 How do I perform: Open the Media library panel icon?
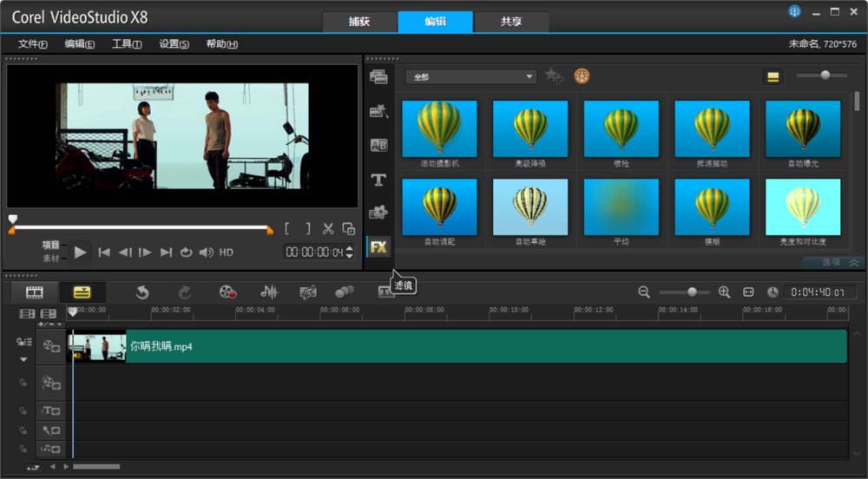click(x=378, y=77)
